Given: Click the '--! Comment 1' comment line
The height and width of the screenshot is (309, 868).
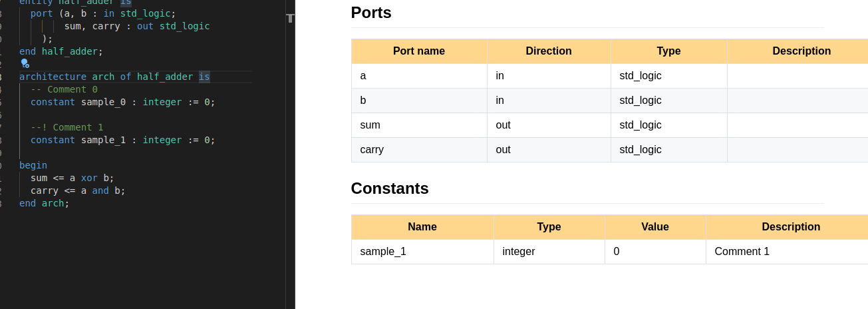Looking at the screenshot, I should pos(67,127).
